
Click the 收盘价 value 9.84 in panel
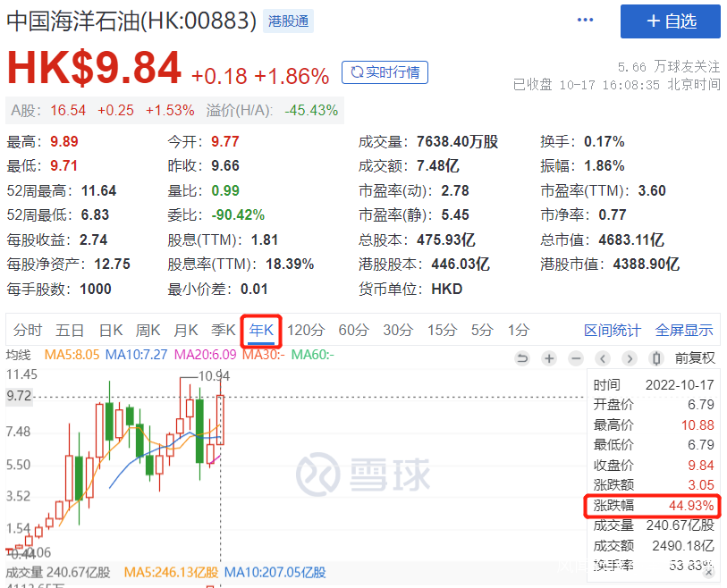click(700, 466)
